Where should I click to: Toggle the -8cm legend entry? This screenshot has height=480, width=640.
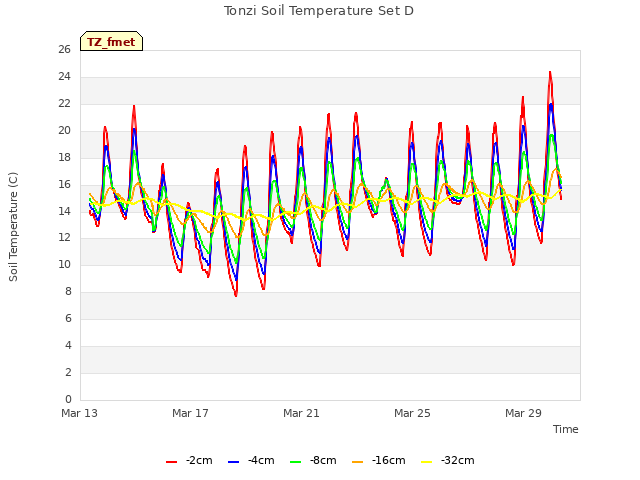point(313,461)
